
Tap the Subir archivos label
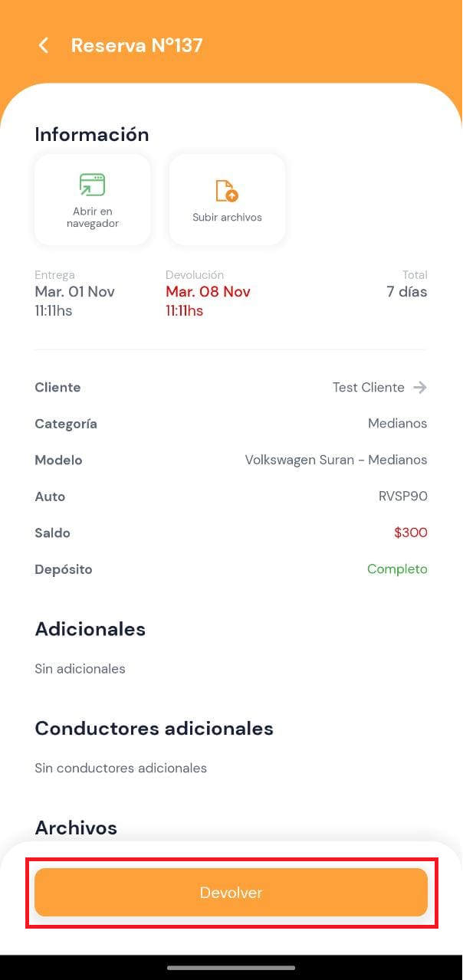227,218
